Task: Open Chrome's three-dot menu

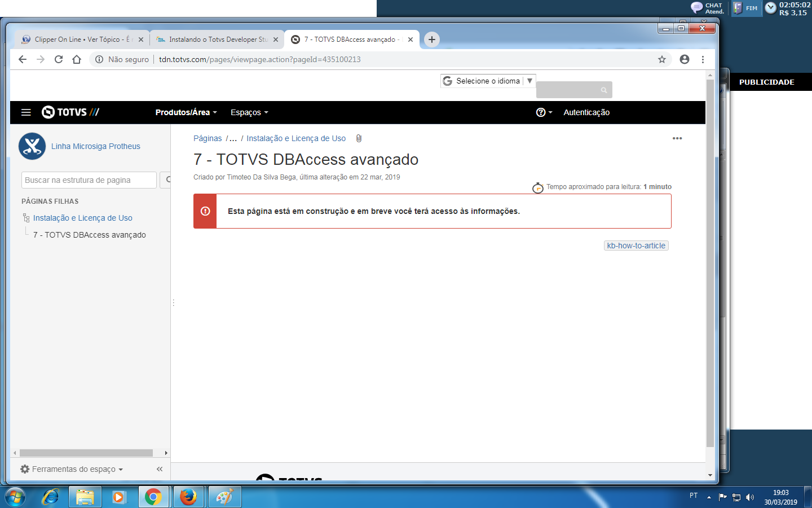Action: tap(703, 59)
